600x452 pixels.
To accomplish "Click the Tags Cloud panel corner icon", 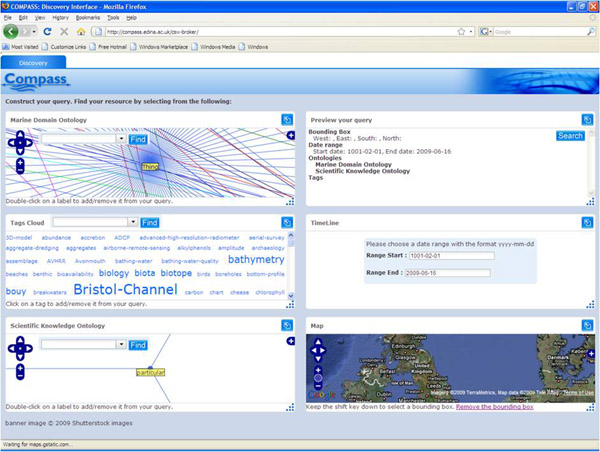I will tap(288, 222).
